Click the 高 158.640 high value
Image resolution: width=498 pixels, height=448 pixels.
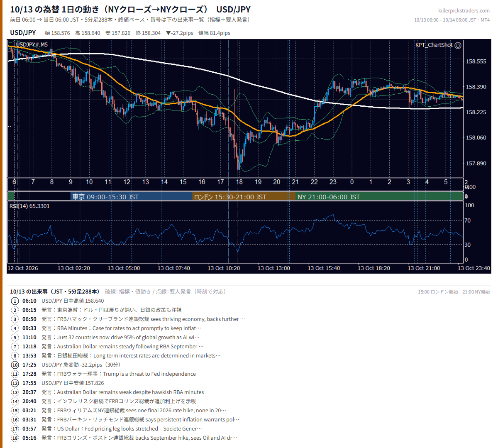point(88,33)
